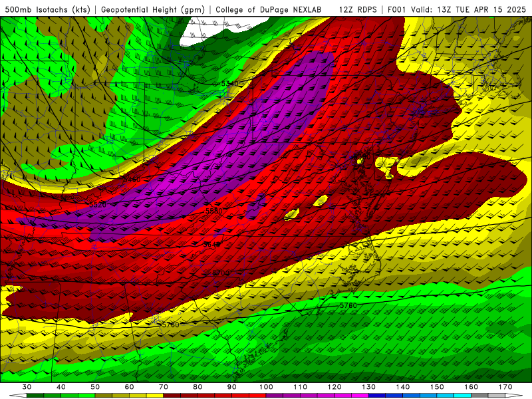532x399 pixels.
Task: Click the colorbar value label 100
Action: [x=266, y=387]
